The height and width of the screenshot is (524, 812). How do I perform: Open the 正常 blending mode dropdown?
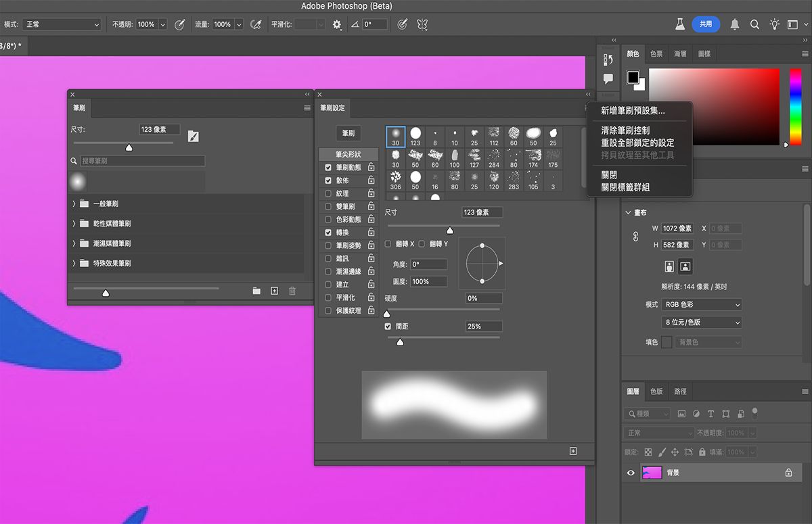point(61,24)
